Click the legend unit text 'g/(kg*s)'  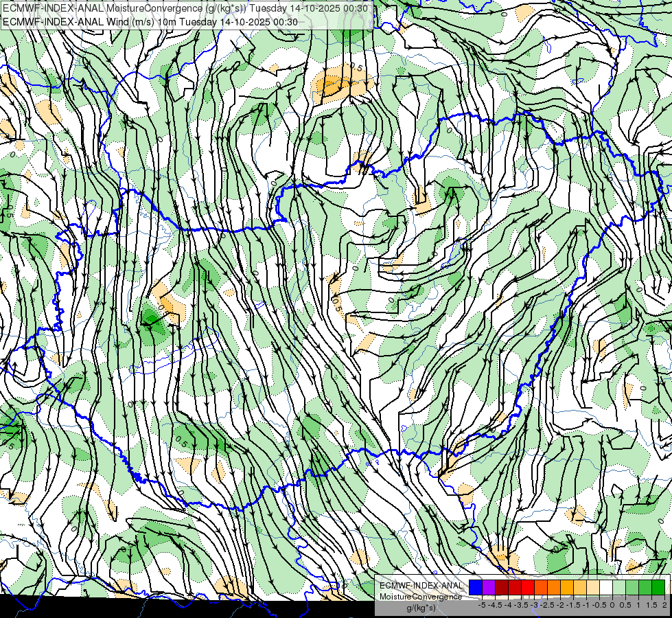[x=421, y=608]
